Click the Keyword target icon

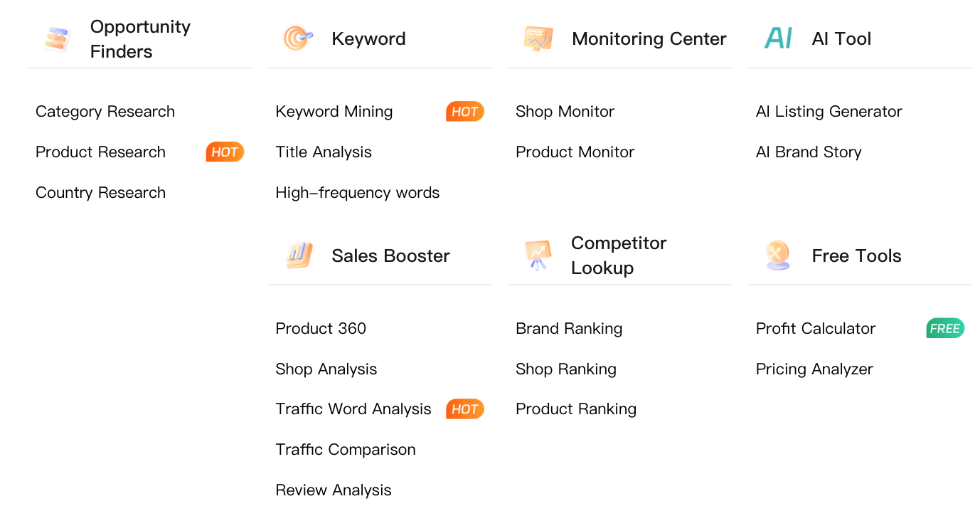[x=297, y=38]
